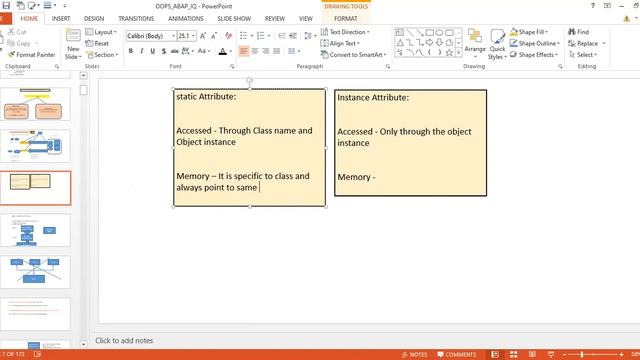Select the oval shape in shapes gallery
This screenshot has width=640, height=360.
(x=439, y=32)
